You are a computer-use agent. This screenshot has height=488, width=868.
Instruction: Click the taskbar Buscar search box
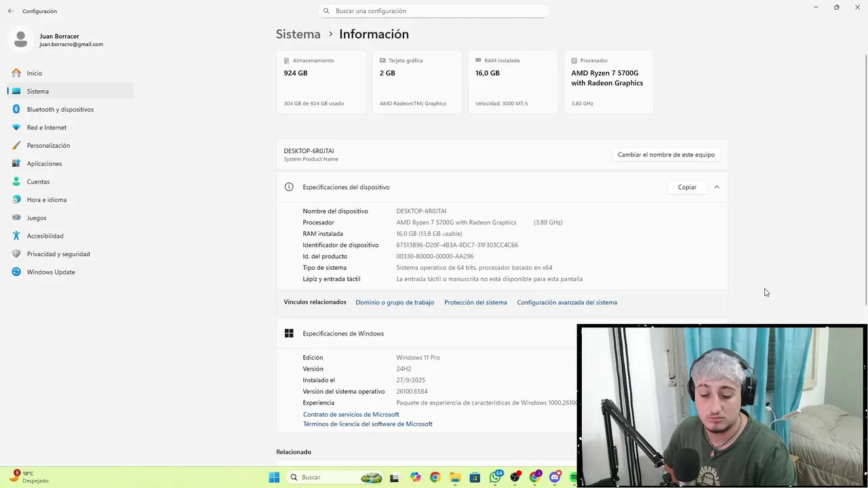pos(336,477)
